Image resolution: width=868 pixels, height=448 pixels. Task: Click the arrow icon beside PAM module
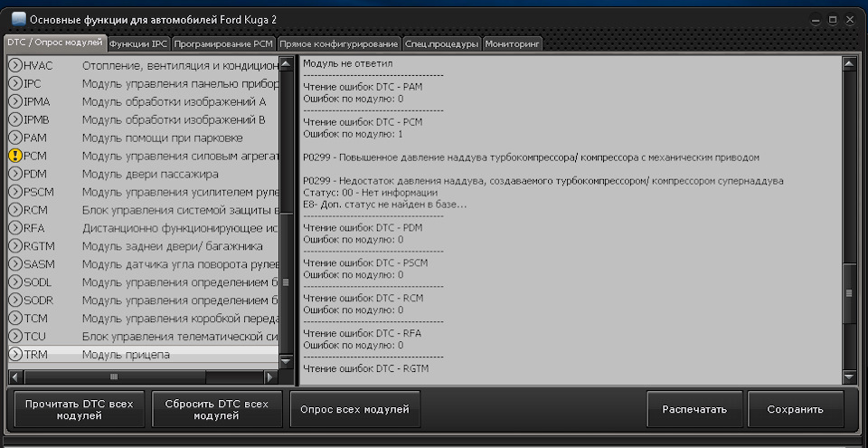[16, 138]
